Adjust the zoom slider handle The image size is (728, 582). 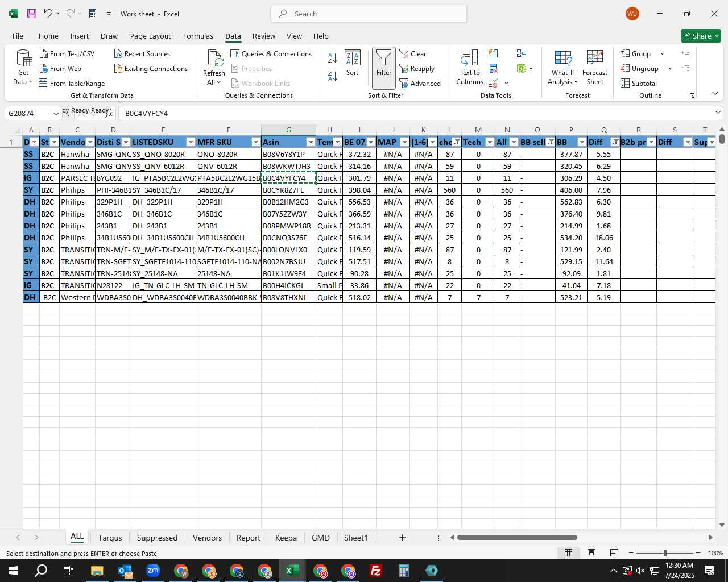[x=665, y=553]
